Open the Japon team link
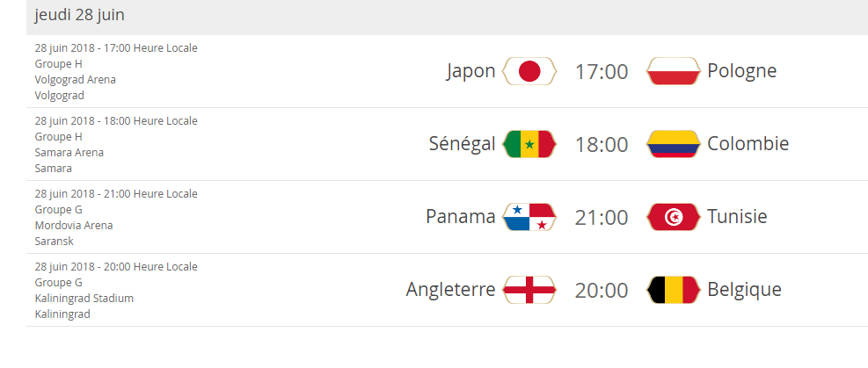The width and height of the screenshot is (868, 368). tap(470, 72)
